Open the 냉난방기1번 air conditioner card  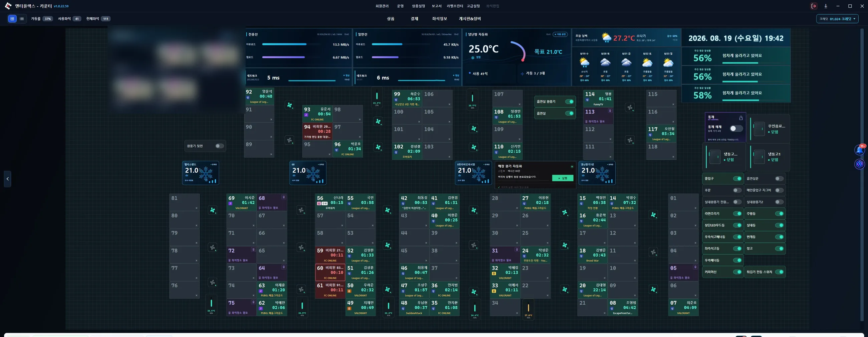click(597, 173)
